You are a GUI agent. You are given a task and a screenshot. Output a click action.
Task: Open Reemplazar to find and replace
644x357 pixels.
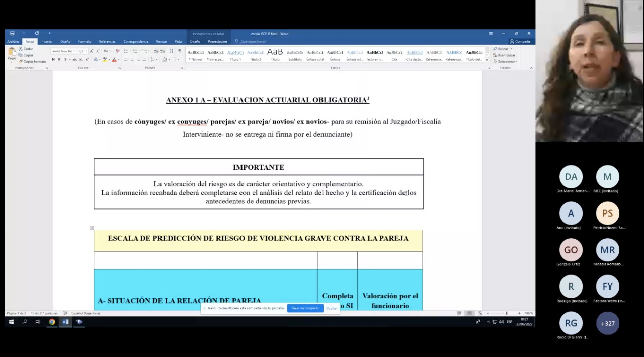(505, 55)
